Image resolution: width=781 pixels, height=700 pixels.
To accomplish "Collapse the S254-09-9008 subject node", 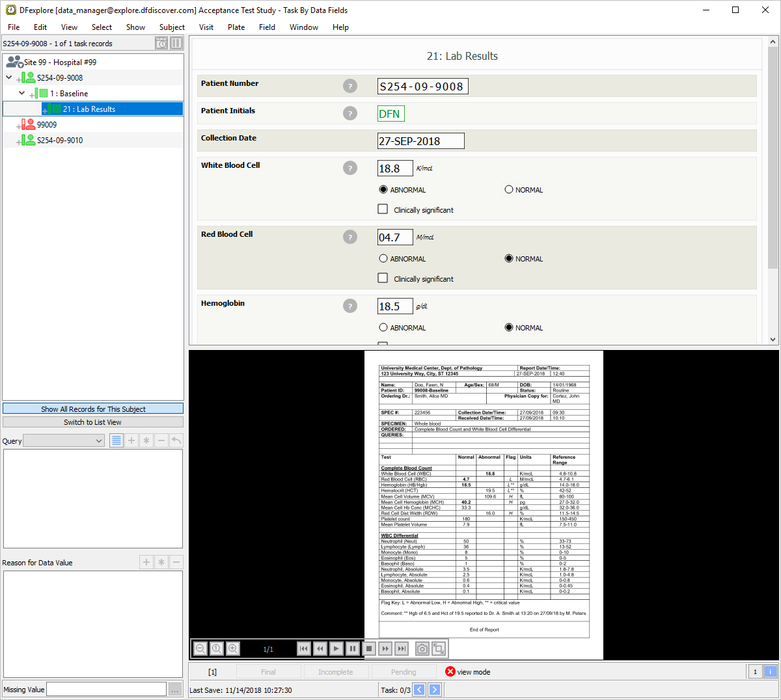I will click(x=9, y=77).
